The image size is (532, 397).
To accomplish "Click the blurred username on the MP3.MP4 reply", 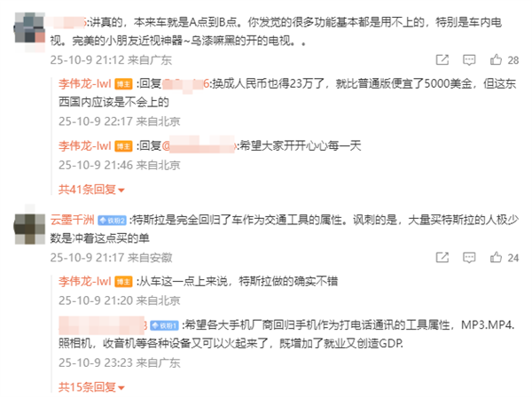I will point(103,325).
